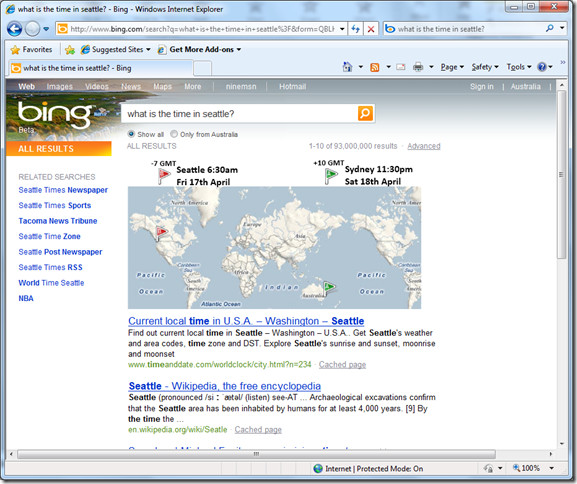
Task: Click the ALL RESULTS orange header
Action: pyautogui.click(x=59, y=149)
